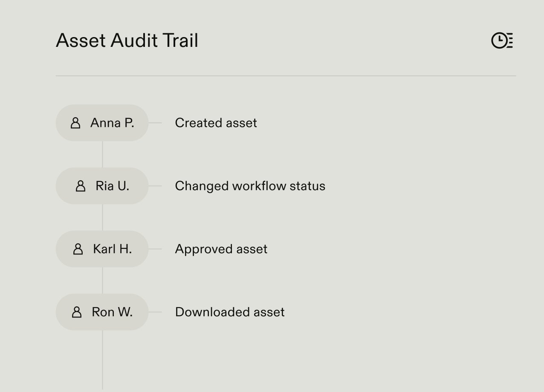Click the "Asset Audit Trail" heading

(x=127, y=41)
